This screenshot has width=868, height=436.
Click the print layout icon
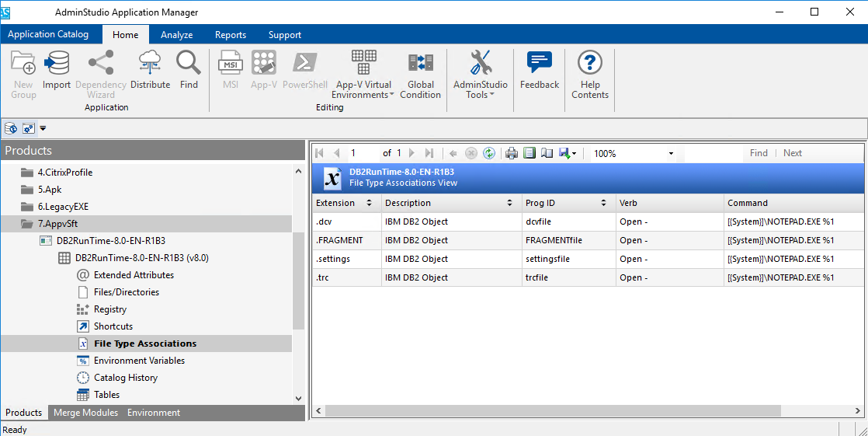pyautogui.click(x=529, y=153)
